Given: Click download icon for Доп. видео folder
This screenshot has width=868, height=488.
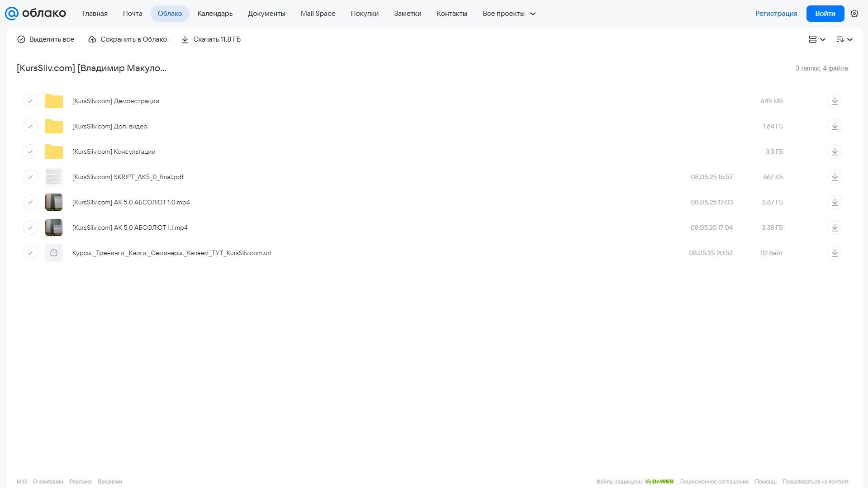Looking at the screenshot, I should (835, 126).
